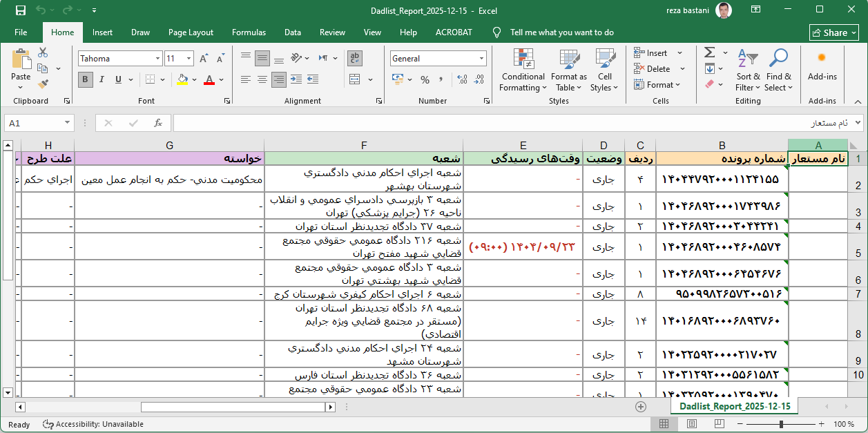
Task: Click the red Font Color A
Action: [209, 79]
